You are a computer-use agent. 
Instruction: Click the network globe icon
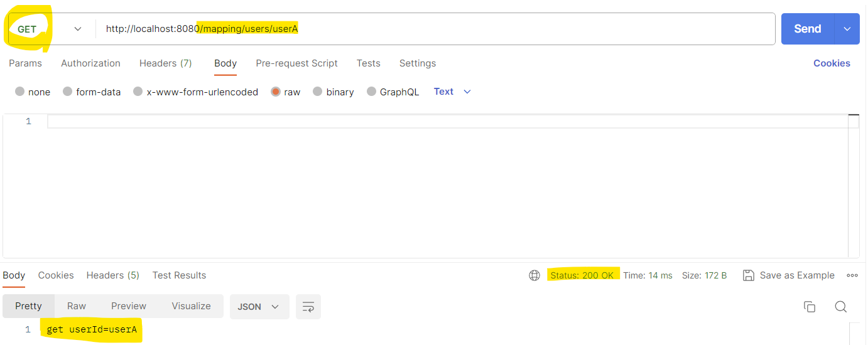coord(534,275)
